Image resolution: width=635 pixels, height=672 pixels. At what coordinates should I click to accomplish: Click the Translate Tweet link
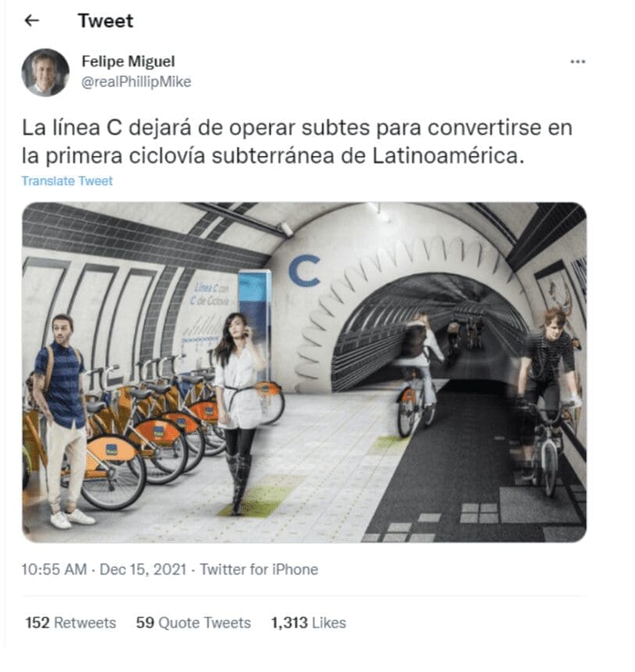[67, 181]
